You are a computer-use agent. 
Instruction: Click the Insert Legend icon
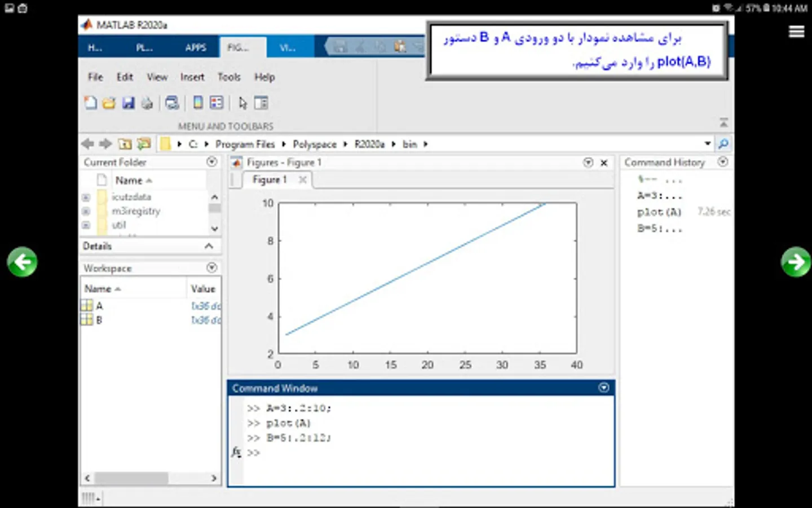[217, 103]
